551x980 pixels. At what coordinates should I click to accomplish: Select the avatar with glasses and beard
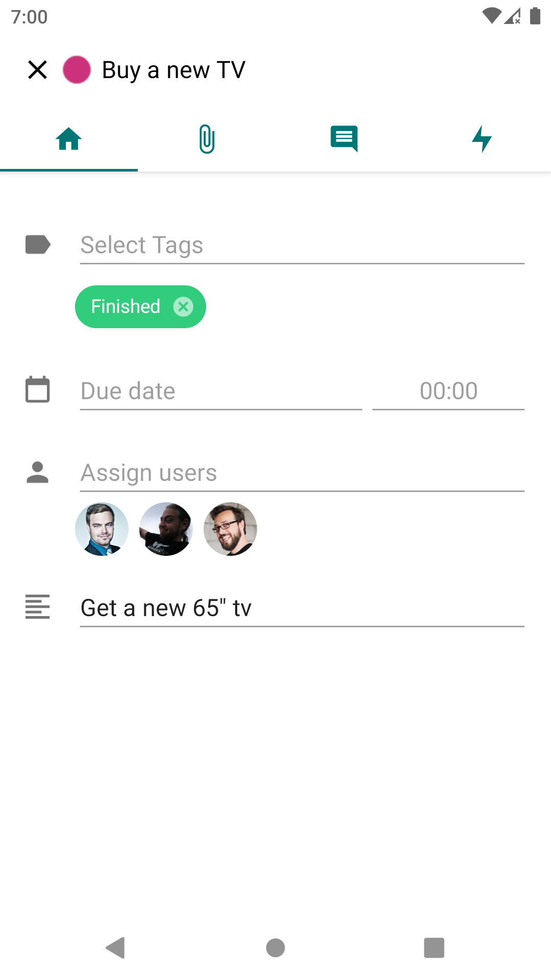(x=230, y=529)
